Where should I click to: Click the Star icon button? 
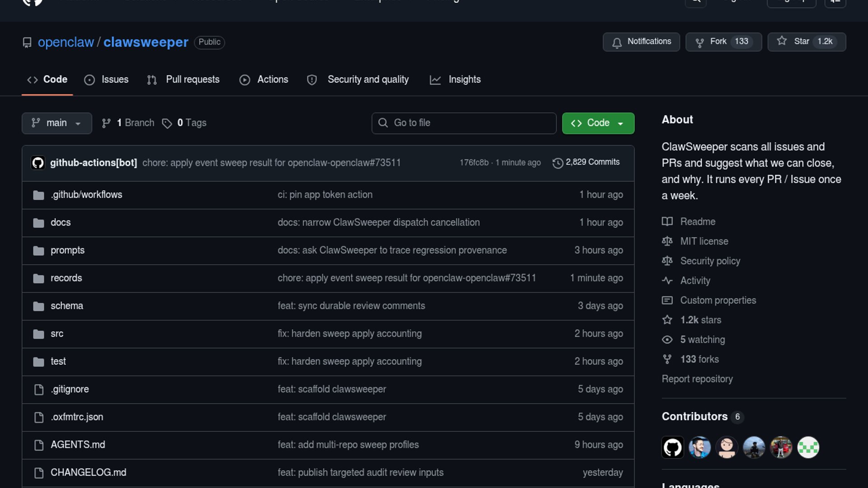tap(782, 41)
